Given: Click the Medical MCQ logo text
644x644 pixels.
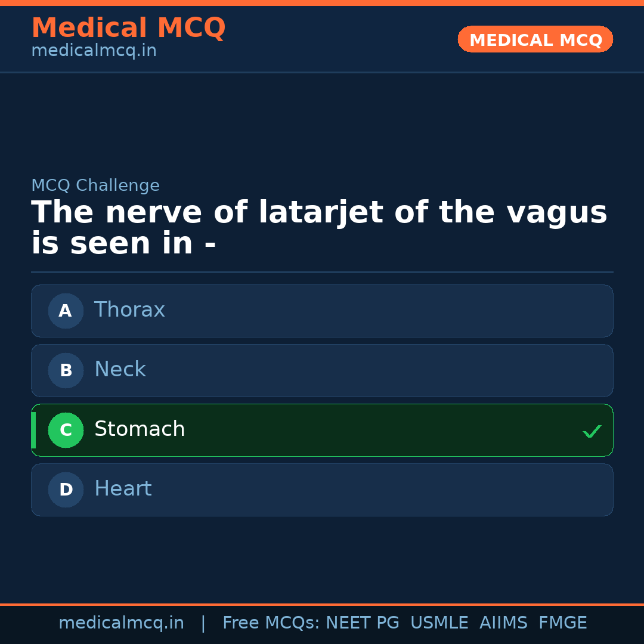Looking at the screenshot, I should tap(128, 27).
